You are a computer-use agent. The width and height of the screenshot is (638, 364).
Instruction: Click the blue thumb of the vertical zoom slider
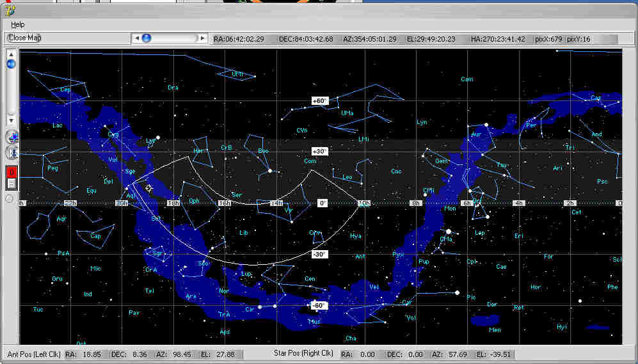(x=11, y=64)
